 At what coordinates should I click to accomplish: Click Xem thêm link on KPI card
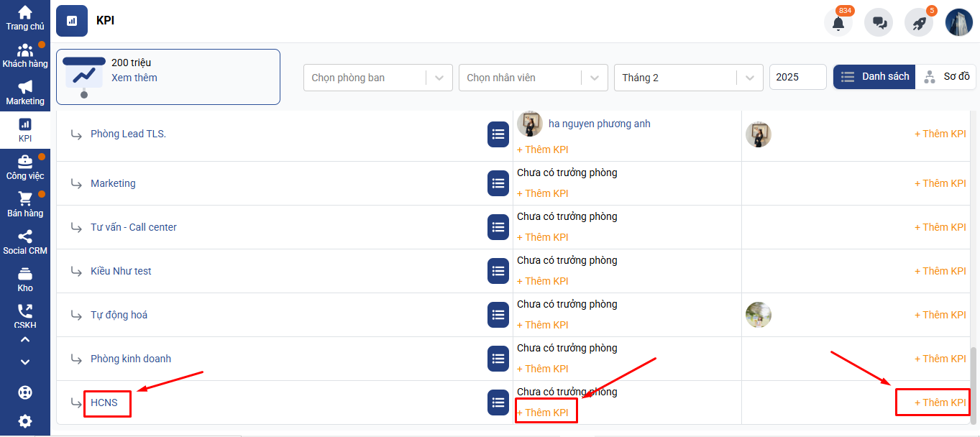pyautogui.click(x=134, y=78)
